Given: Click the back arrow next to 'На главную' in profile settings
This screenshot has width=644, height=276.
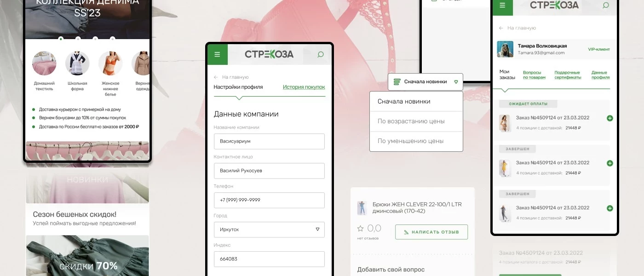Looking at the screenshot, I should tap(216, 77).
